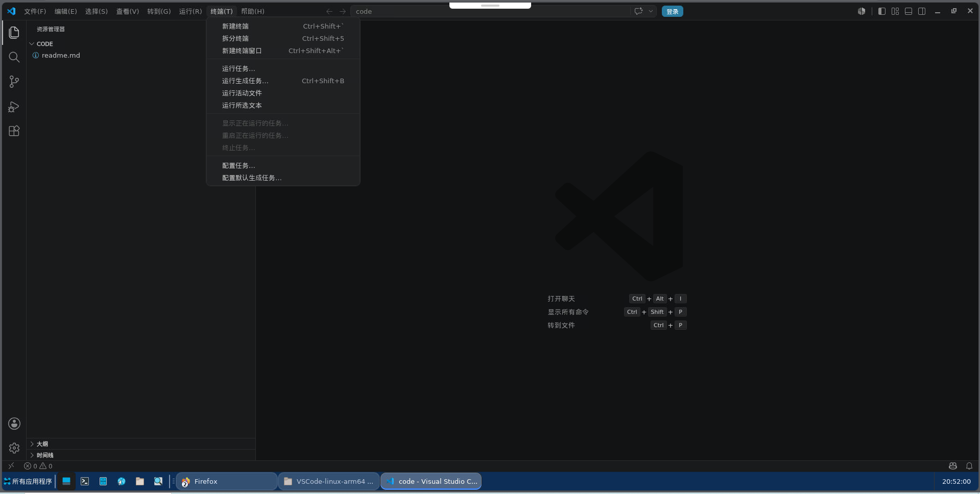980x494 pixels.
Task: Choose 配置默认生成任务... from the menu
Action: 283,178
